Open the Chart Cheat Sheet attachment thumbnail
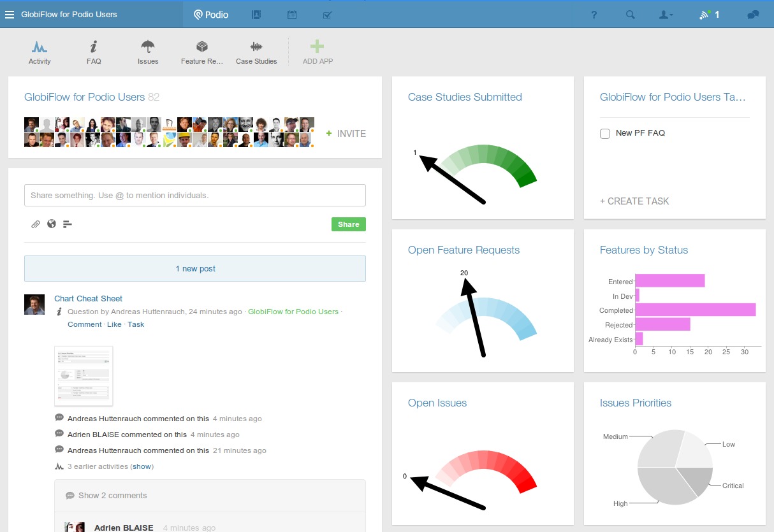This screenshot has width=774, height=532. pos(83,375)
